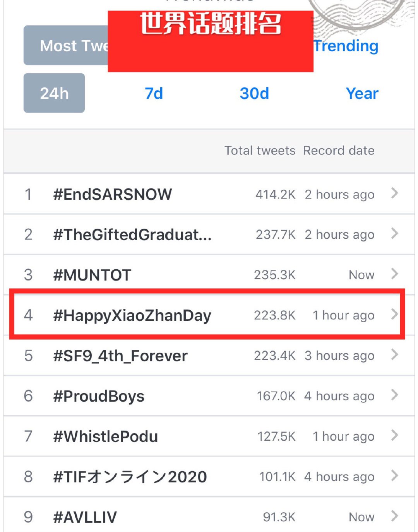Open the #MUNTOT hashtag entry

point(92,275)
